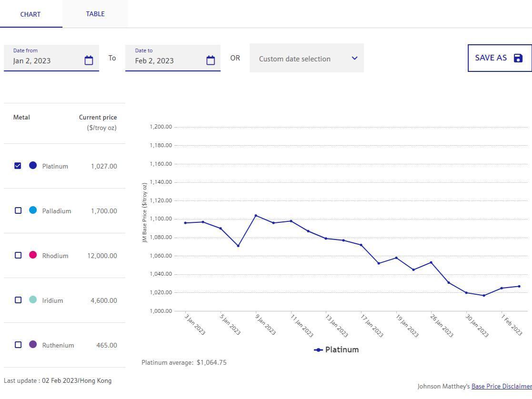Select the Ruthenium checkbox
The height and width of the screenshot is (399, 532).
pos(18,345)
